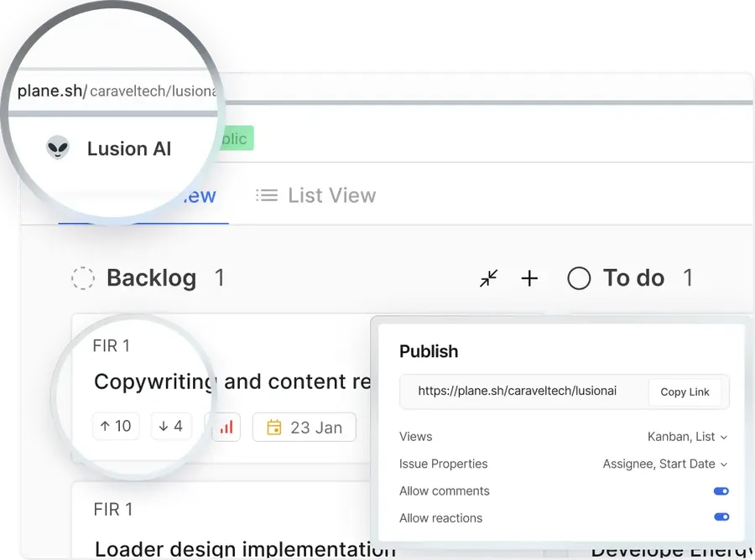Click the To do column heading
The image size is (755, 560).
point(633,278)
